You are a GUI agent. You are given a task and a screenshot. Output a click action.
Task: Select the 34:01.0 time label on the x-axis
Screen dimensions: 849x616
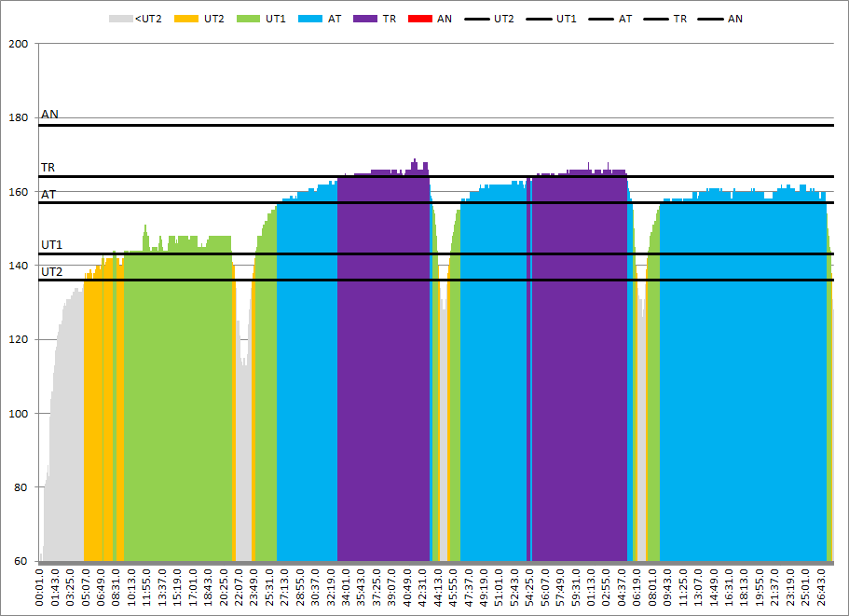tap(344, 587)
